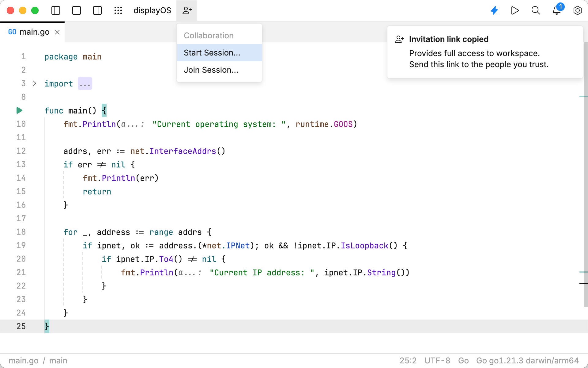Run the project with play icon
Image resolution: width=588 pixels, height=368 pixels.
point(515,10)
